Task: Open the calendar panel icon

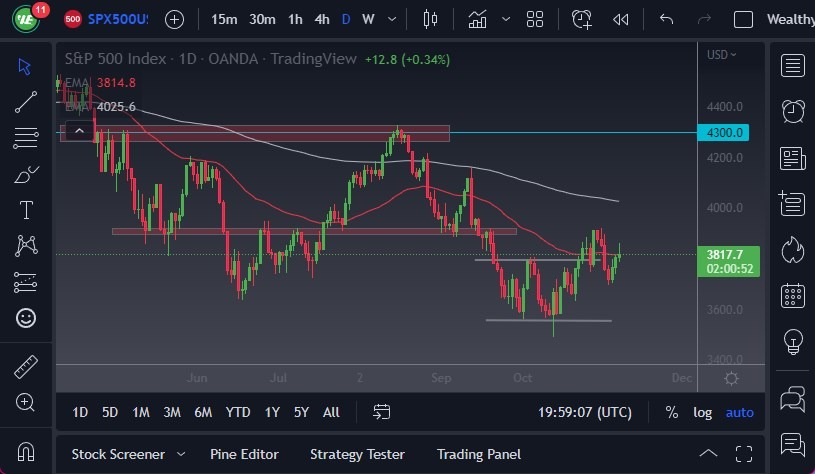Action: (794, 295)
